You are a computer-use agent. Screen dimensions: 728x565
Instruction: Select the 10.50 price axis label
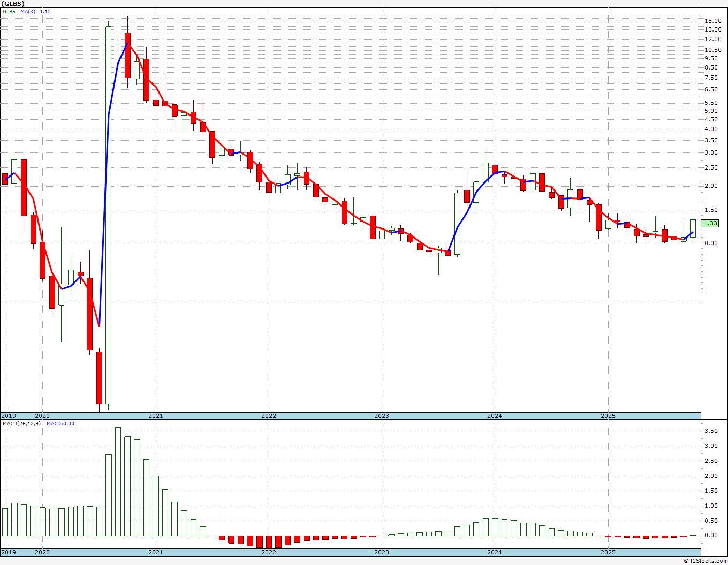click(x=712, y=50)
